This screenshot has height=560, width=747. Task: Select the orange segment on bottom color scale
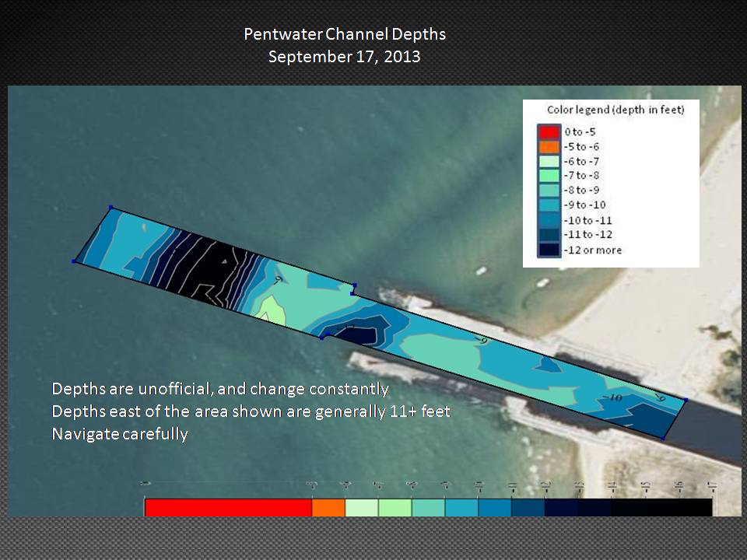[328, 507]
